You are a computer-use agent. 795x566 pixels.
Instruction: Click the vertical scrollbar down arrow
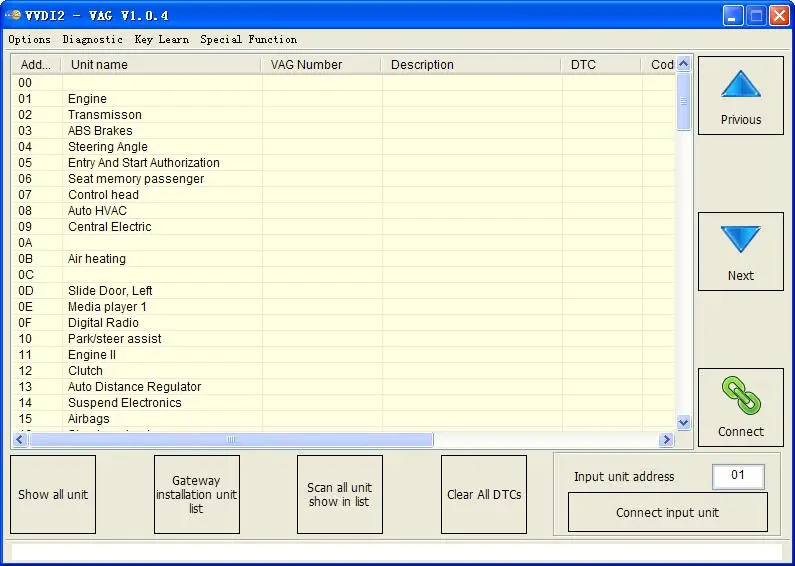(683, 422)
